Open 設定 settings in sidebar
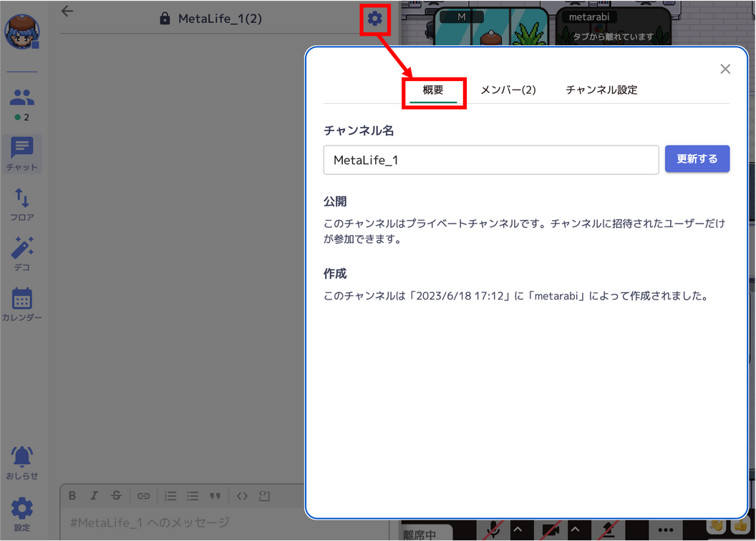The width and height of the screenshot is (756, 541). [21, 514]
